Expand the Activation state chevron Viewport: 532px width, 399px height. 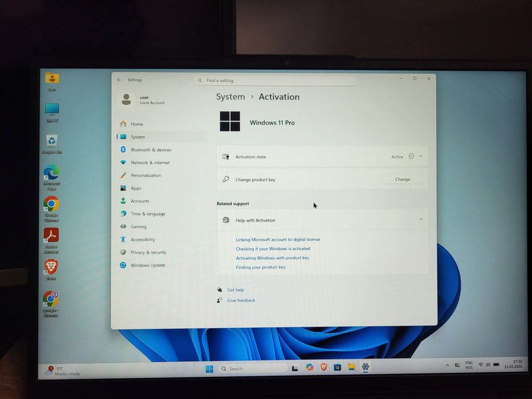[421, 156]
